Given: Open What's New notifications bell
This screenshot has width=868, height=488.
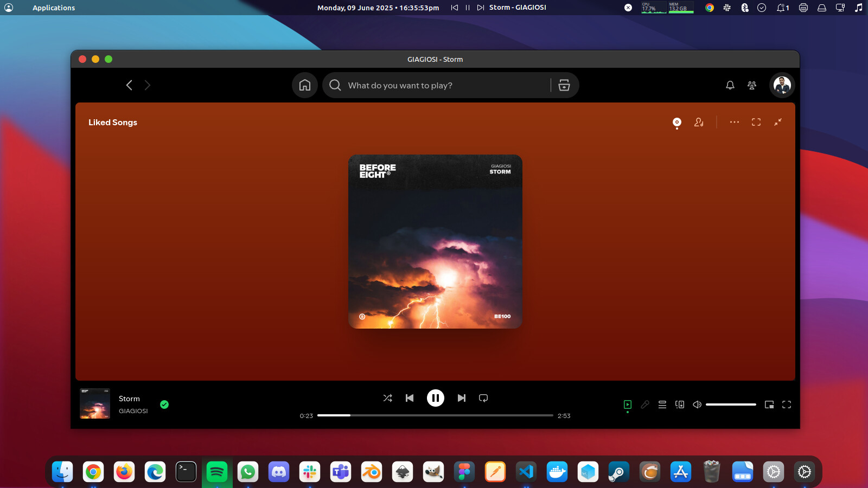Looking at the screenshot, I should 730,85.
